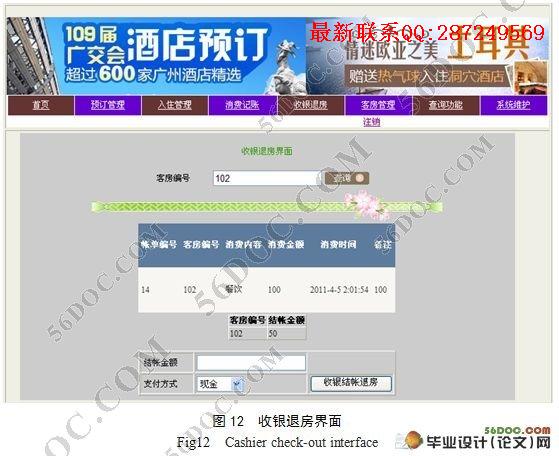
Task: Click the 餐饮 consumption cell
Action: pyautogui.click(x=234, y=289)
